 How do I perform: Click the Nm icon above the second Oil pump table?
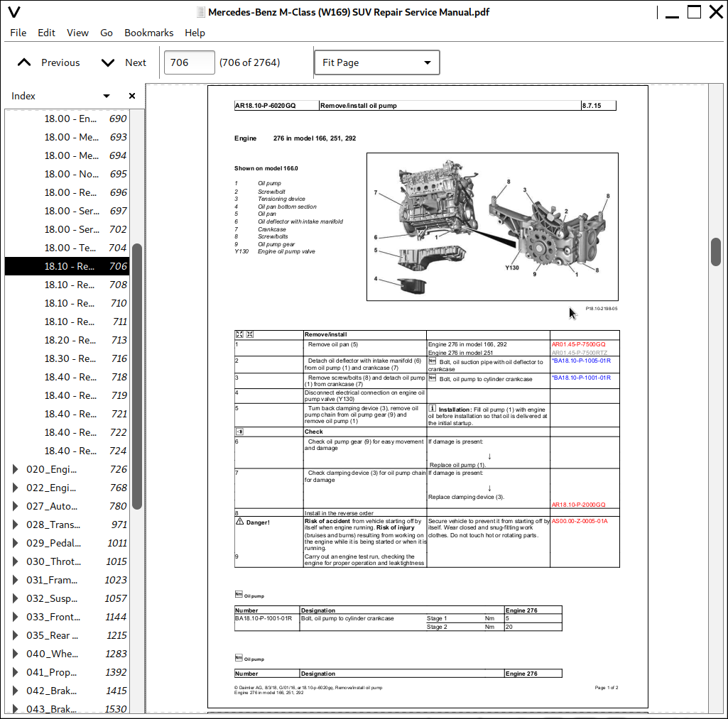239,658
